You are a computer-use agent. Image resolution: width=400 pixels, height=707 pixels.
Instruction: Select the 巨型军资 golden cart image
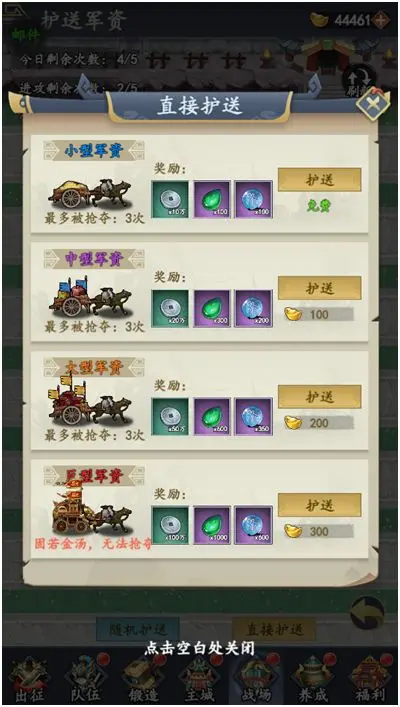pyautogui.click(x=90, y=510)
